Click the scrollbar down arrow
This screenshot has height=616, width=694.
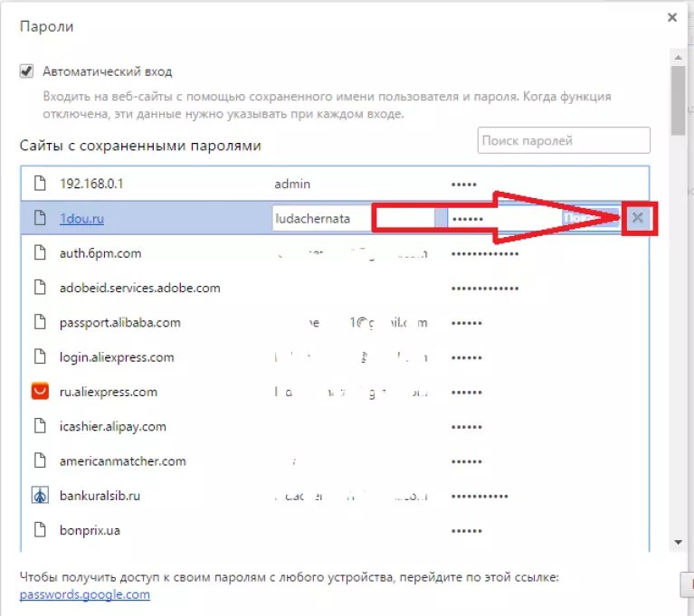coord(678,542)
